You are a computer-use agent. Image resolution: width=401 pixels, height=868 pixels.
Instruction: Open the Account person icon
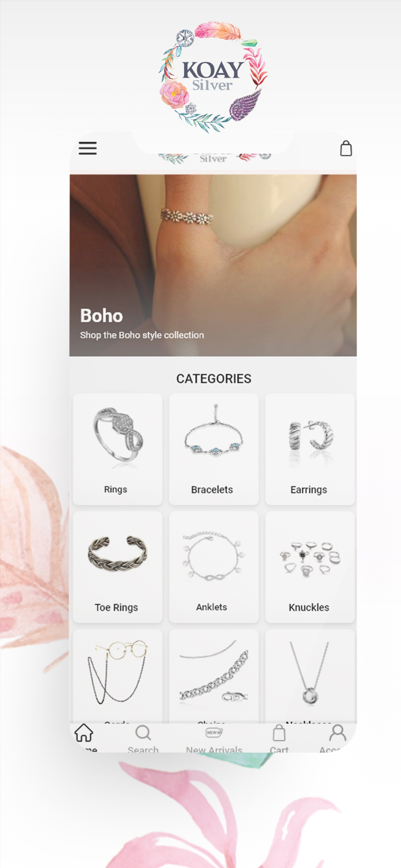pyautogui.click(x=337, y=733)
